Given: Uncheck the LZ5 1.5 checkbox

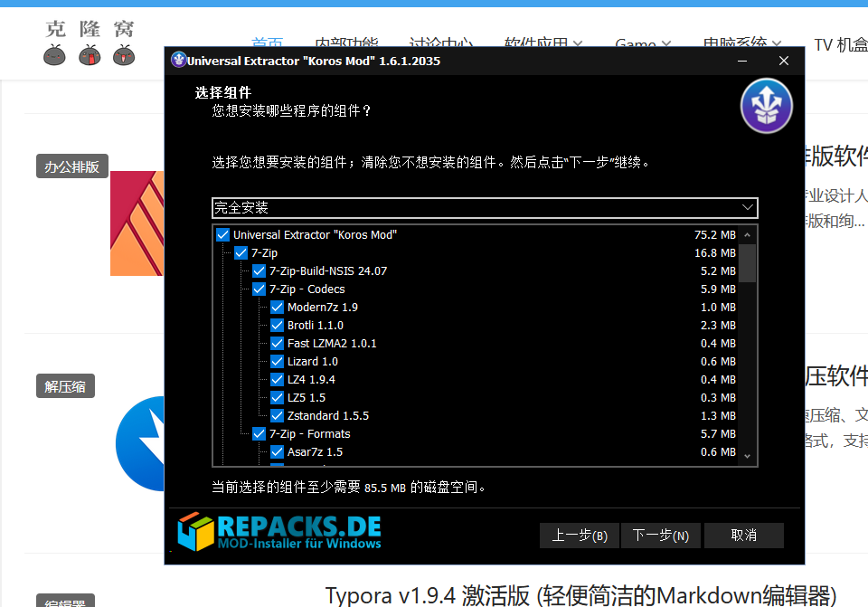Looking at the screenshot, I should coord(278,398).
